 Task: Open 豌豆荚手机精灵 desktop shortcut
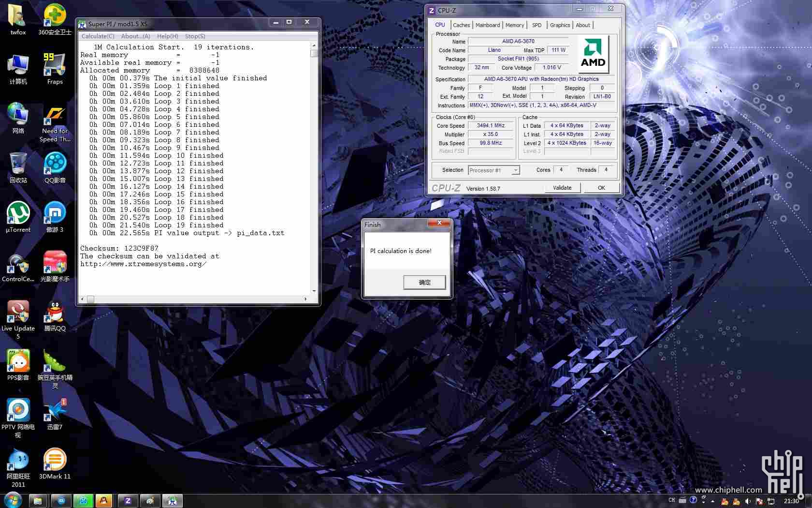pyautogui.click(x=55, y=369)
